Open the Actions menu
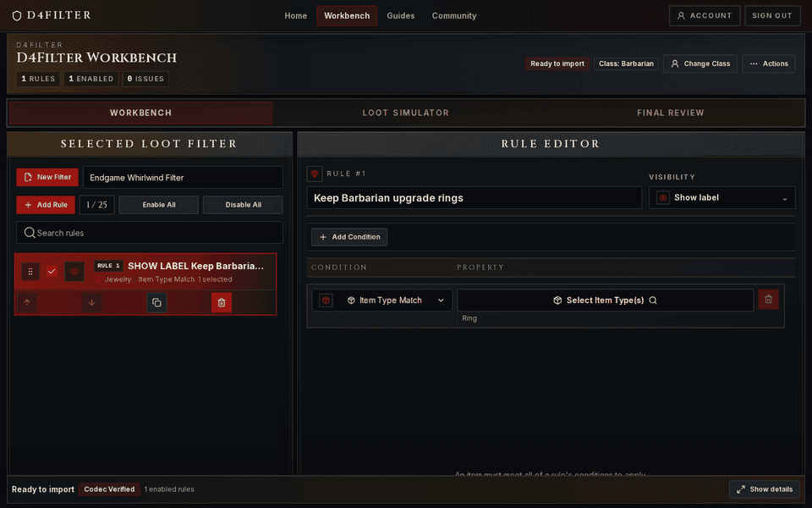The image size is (812, 508). coord(769,63)
